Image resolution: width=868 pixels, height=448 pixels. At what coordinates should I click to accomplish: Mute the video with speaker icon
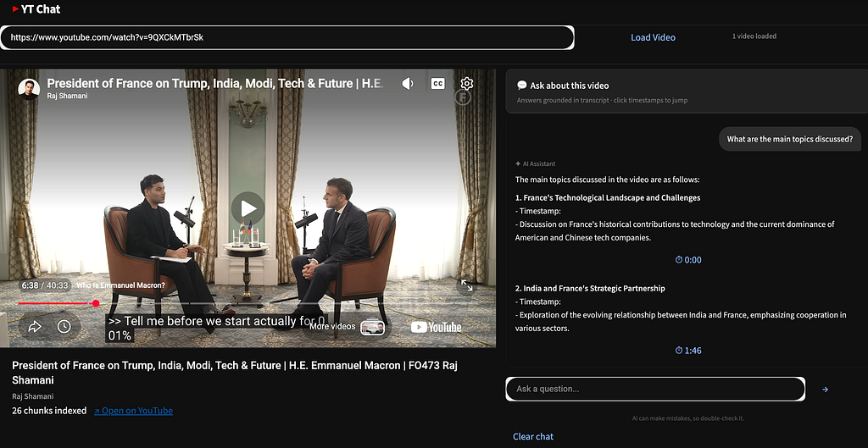(x=408, y=84)
